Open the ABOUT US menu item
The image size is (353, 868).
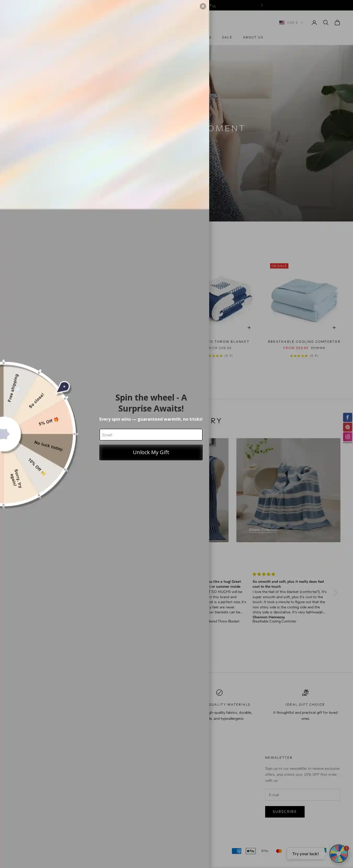[x=253, y=37]
